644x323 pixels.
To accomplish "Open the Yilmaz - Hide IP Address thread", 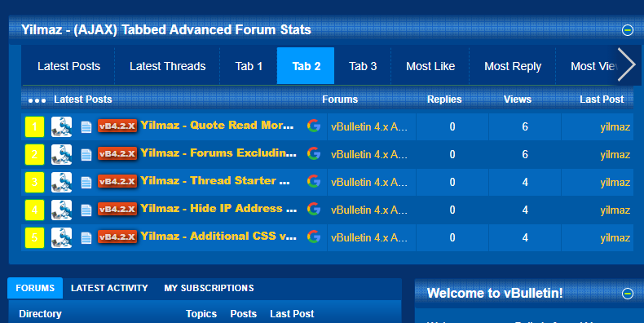I will pos(218,208).
